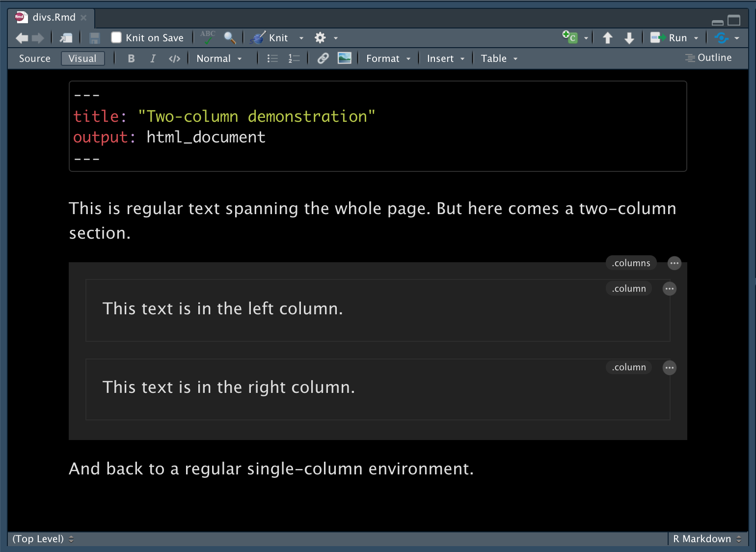Insert an image using the image icon
Viewport: 756px width, 552px height.
345,58
